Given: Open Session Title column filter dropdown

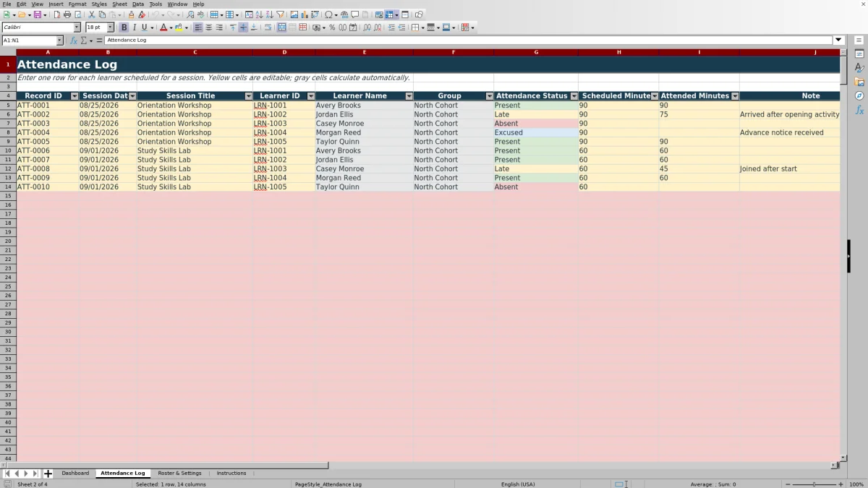Looking at the screenshot, I should (x=248, y=96).
